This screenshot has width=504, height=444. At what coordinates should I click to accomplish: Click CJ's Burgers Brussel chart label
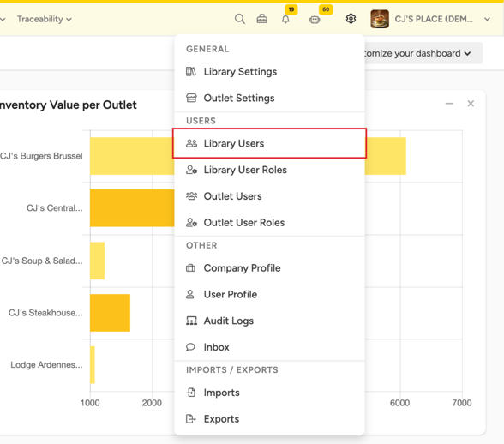[41, 156]
